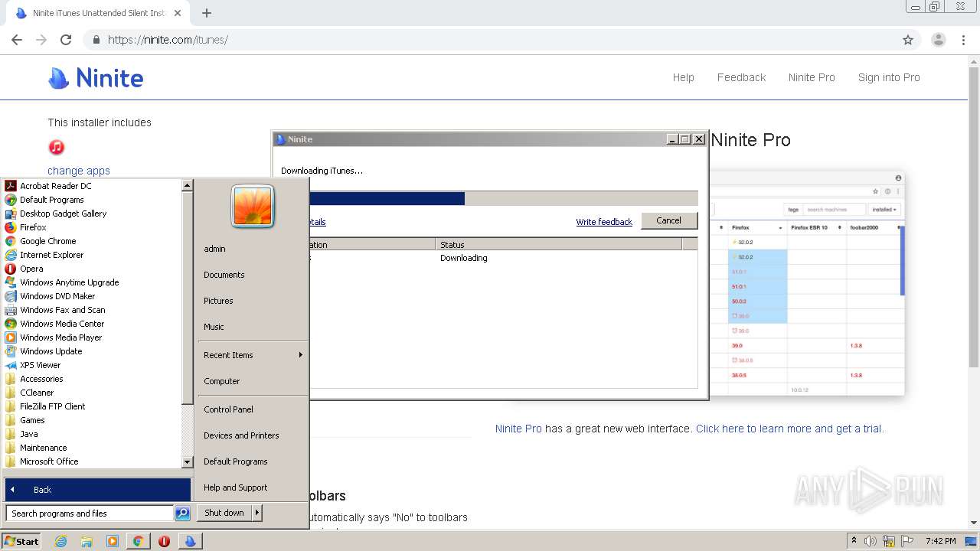
Task: Open the Feedback header link
Action: click(x=741, y=77)
